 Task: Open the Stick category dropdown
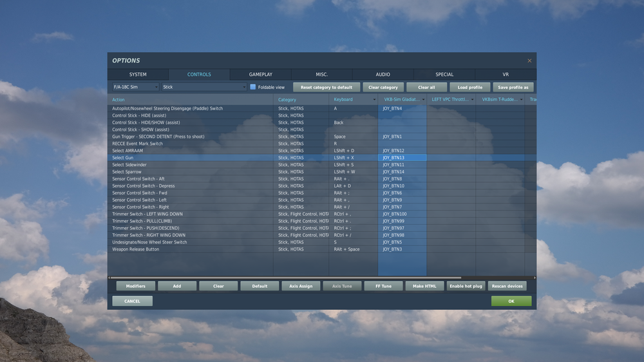pyautogui.click(x=204, y=87)
